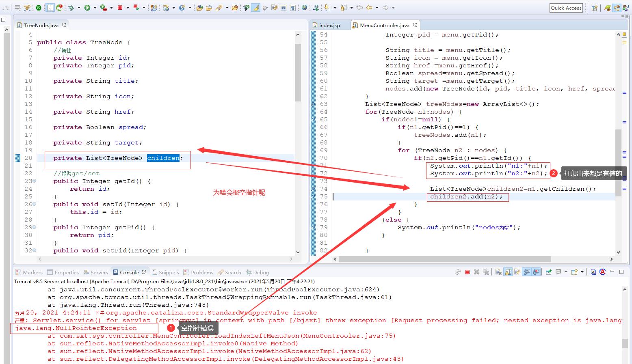Open the Problems view tab
The height and width of the screenshot is (364, 632).
point(198,272)
